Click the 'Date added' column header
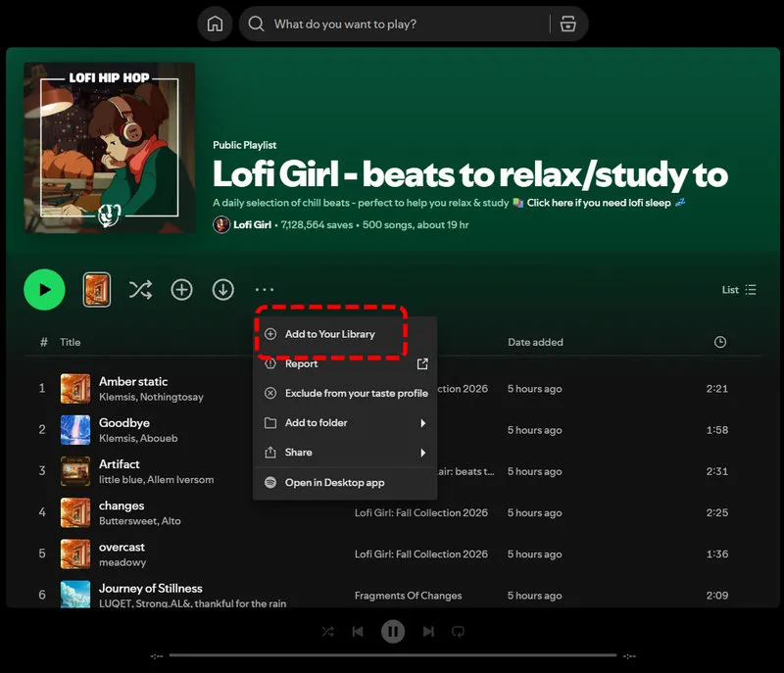 point(535,342)
